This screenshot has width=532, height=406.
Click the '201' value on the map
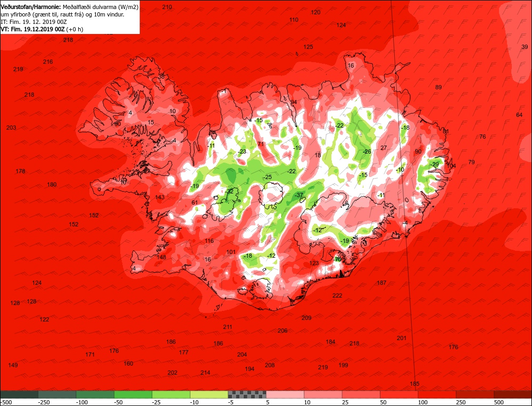tap(402, 338)
